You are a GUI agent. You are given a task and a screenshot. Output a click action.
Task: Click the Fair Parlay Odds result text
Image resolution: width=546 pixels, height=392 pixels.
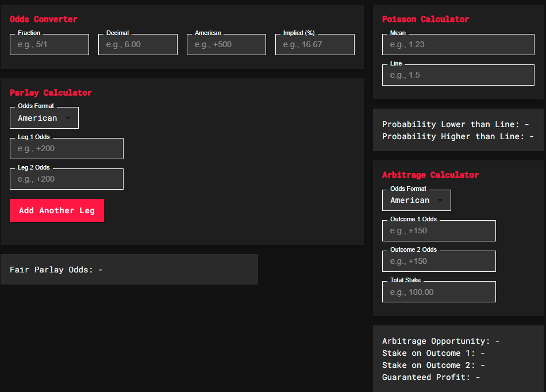click(x=56, y=270)
